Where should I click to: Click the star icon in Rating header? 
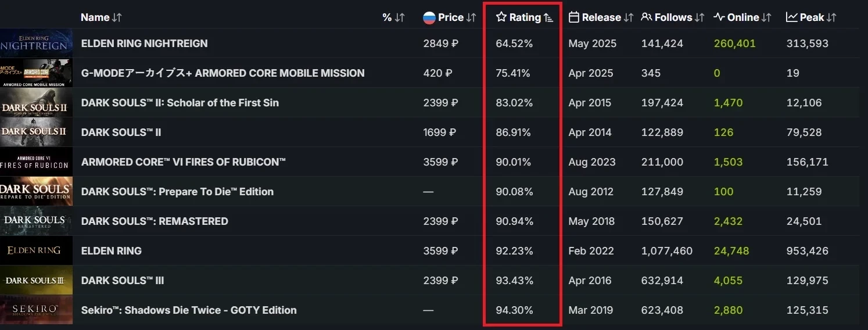click(501, 17)
